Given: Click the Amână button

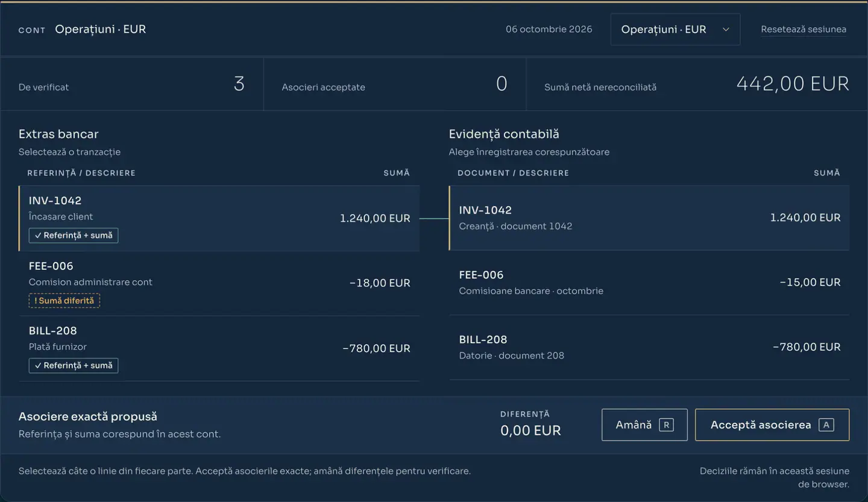Looking at the screenshot, I should [644, 425].
